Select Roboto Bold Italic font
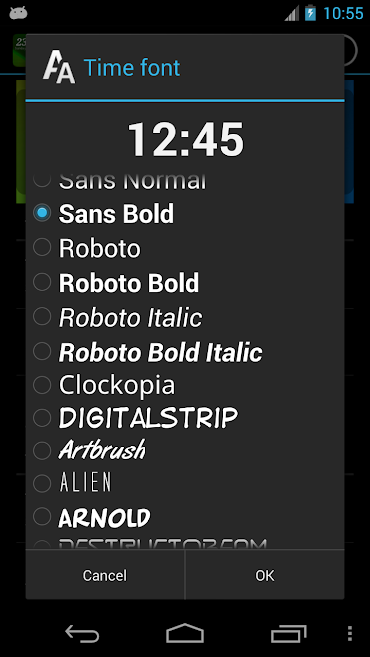 pyautogui.click(x=185, y=352)
